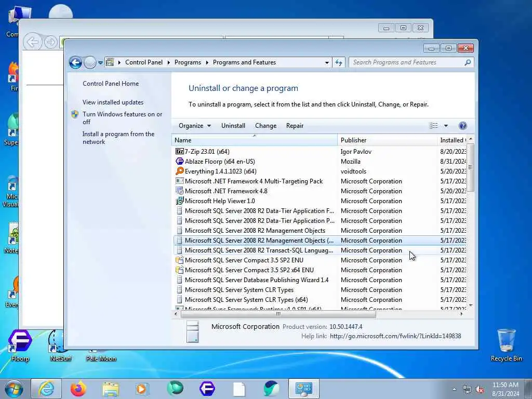The height and width of the screenshot is (399, 532).
Task: Sort by the Installed On column header
Action: (451, 140)
